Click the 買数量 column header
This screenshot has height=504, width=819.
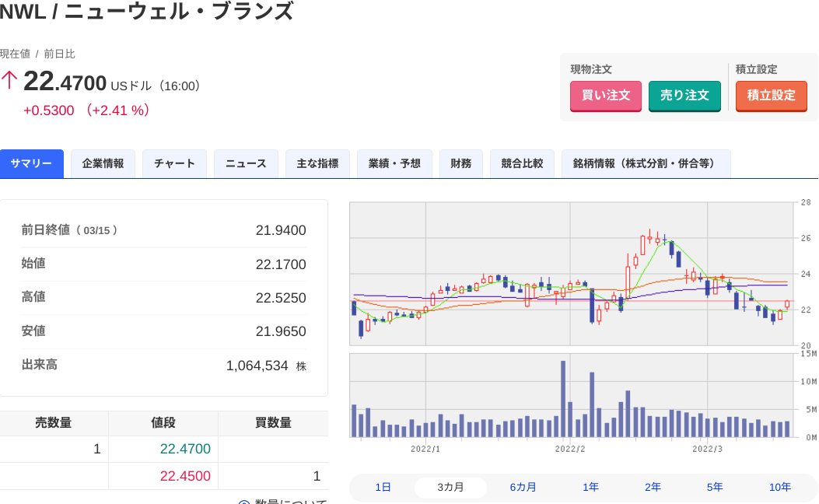273,422
